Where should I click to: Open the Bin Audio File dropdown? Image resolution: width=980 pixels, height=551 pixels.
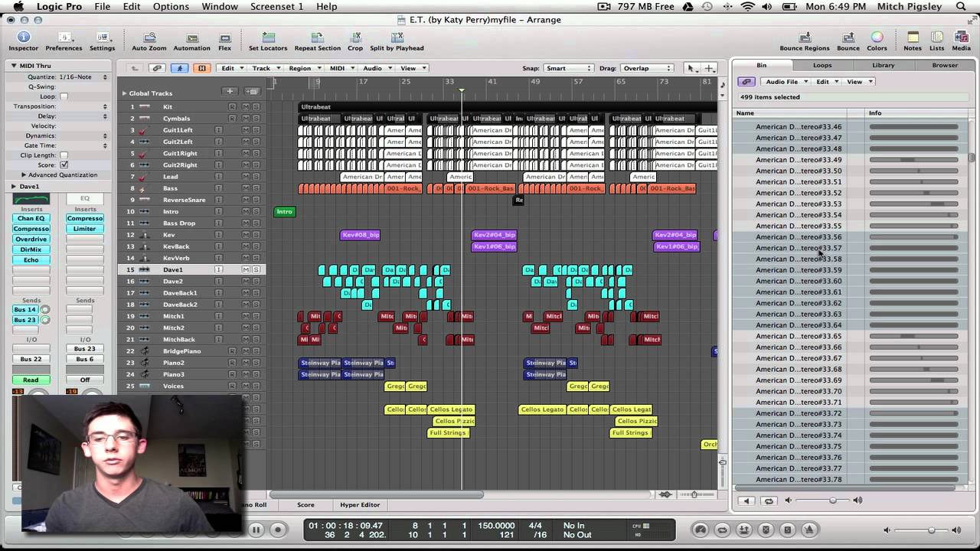tap(786, 82)
